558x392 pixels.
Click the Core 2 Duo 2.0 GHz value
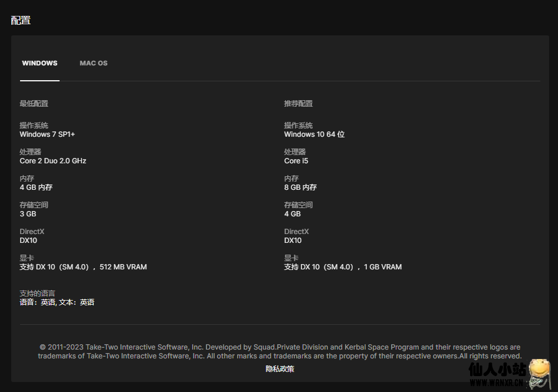tap(52, 161)
